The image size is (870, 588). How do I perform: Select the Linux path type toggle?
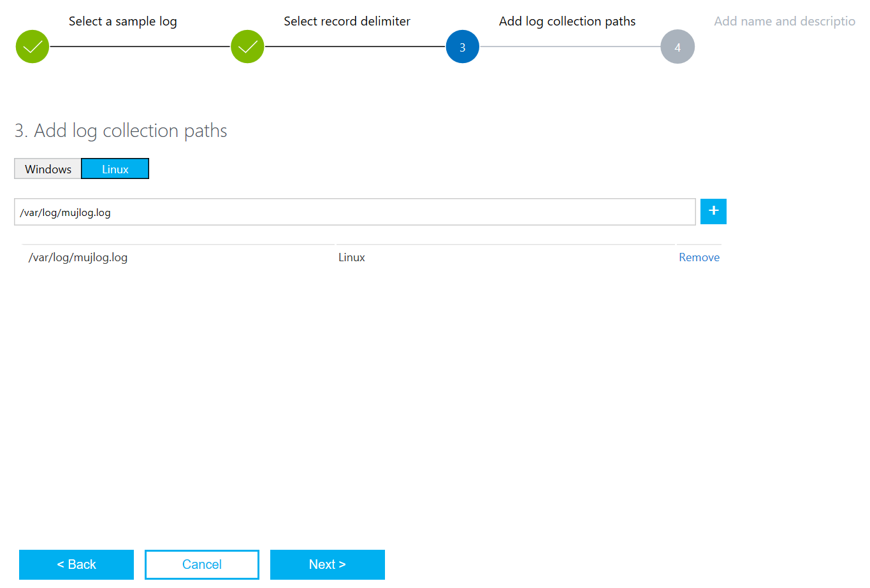click(115, 169)
